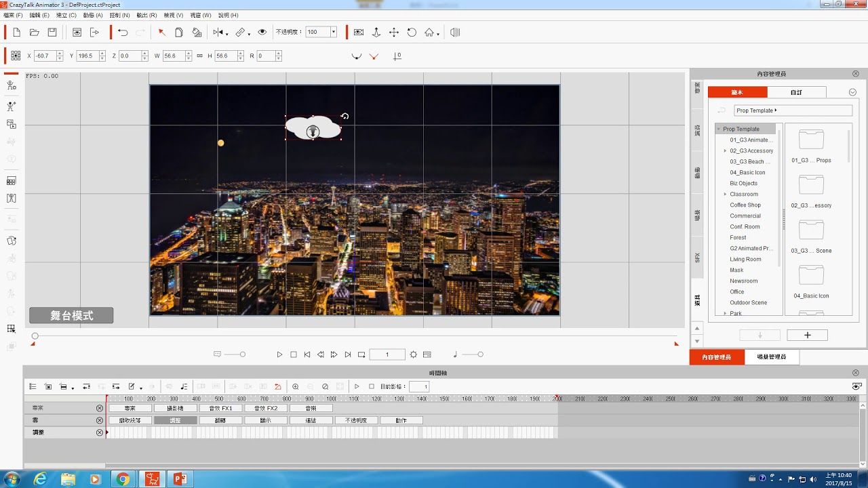Expand the Classroom folder in tree
Image resolution: width=868 pixels, height=488 pixels.
(x=725, y=195)
